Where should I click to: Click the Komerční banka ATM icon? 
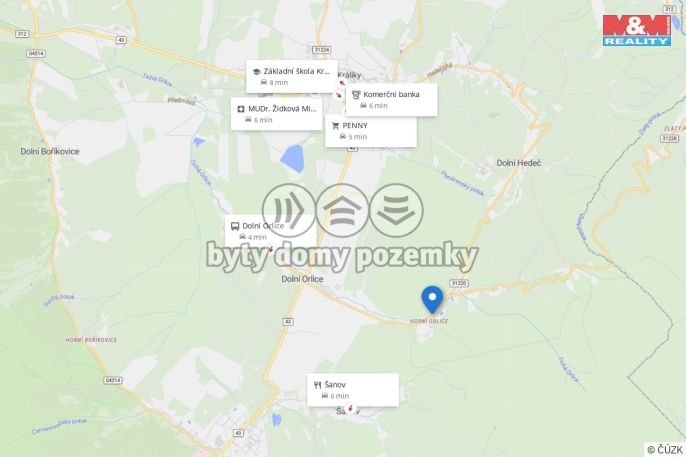tap(356, 94)
